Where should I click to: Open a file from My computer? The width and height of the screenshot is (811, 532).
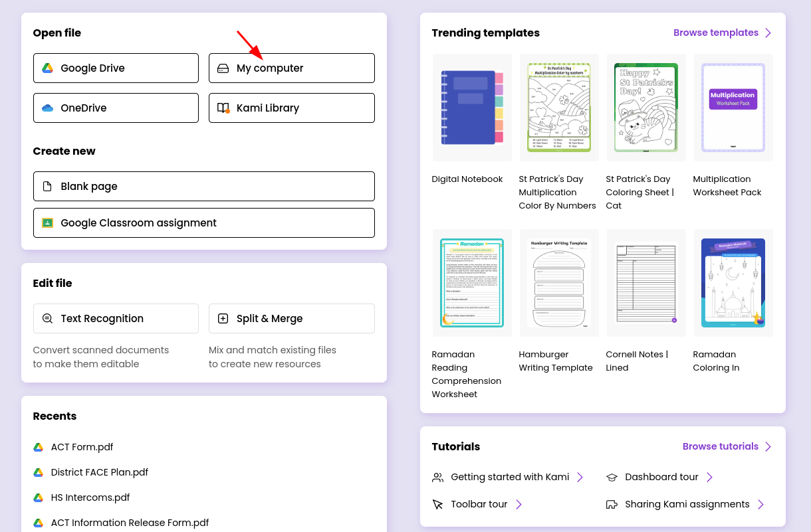point(292,68)
